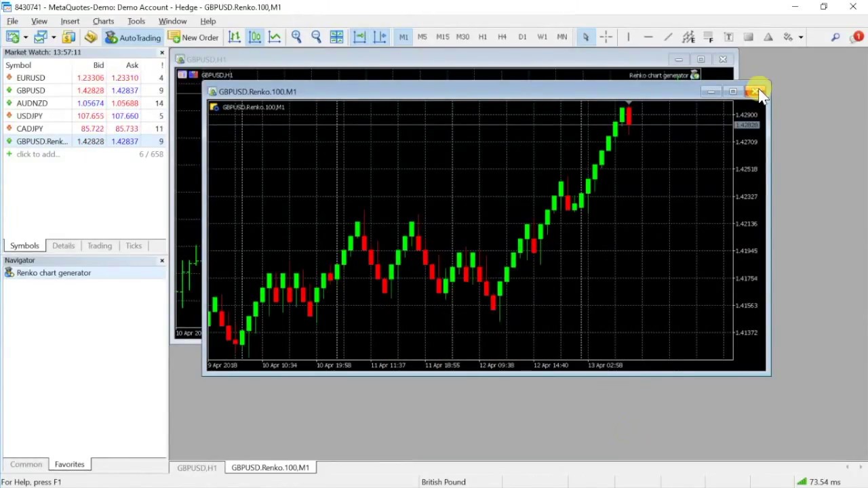Click the profiles icon in toolbar
This screenshot has height=488, width=868.
(x=41, y=37)
